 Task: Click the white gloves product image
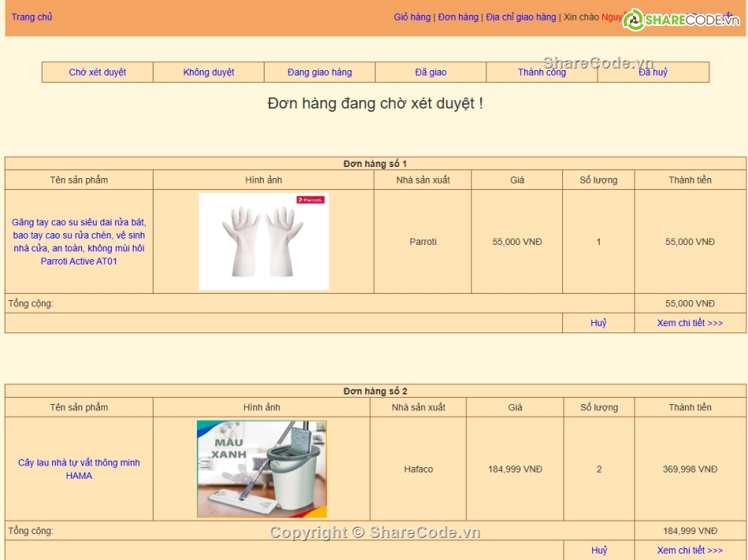tap(264, 241)
